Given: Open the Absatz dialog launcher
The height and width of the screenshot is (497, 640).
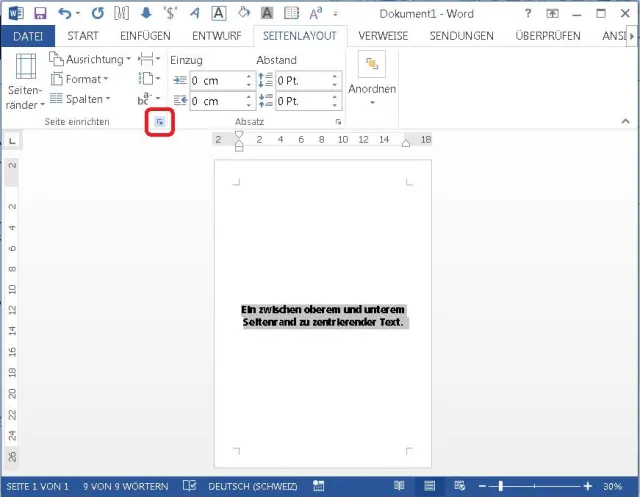Looking at the screenshot, I should [339, 122].
